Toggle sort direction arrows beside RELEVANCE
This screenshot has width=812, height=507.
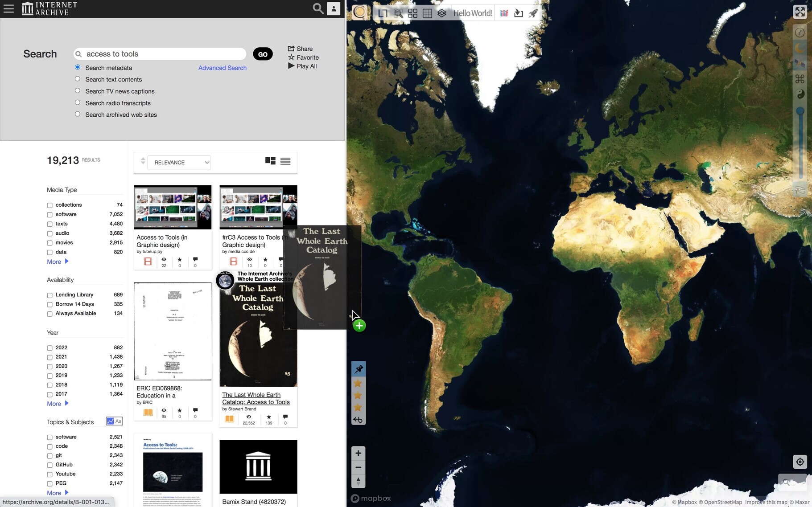[x=143, y=161]
